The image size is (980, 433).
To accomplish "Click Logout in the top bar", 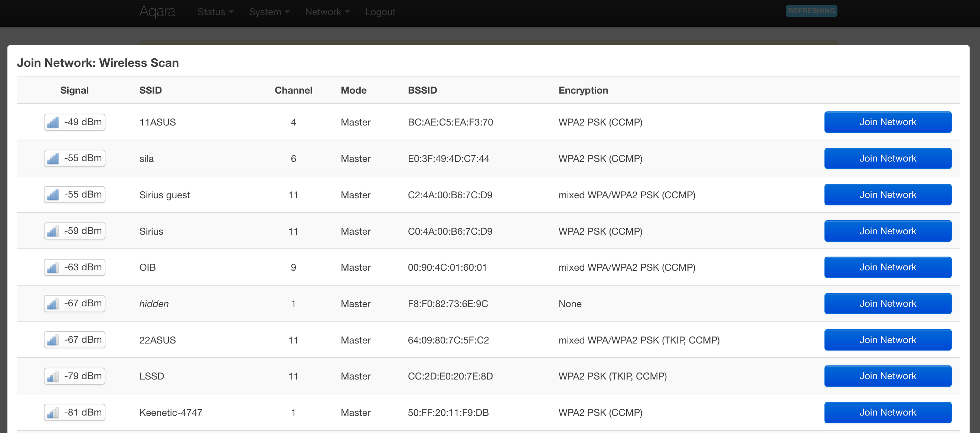I will coord(380,12).
